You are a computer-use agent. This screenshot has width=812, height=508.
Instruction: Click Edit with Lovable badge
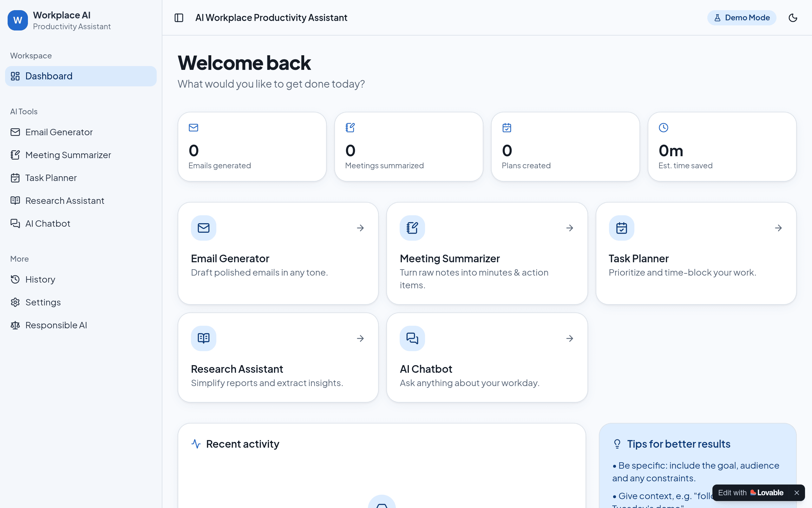[751, 492]
